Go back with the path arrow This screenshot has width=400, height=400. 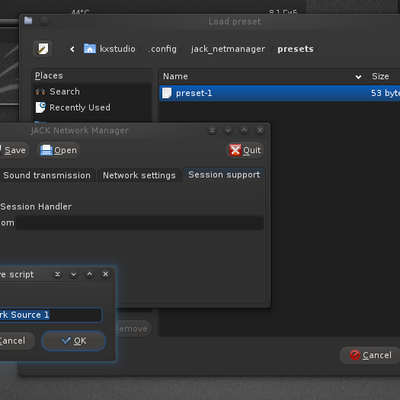72,49
